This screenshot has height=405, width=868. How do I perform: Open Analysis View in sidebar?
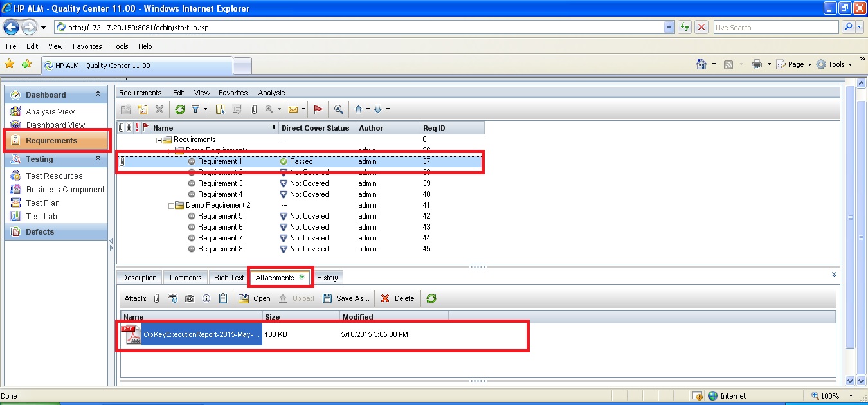(50, 111)
